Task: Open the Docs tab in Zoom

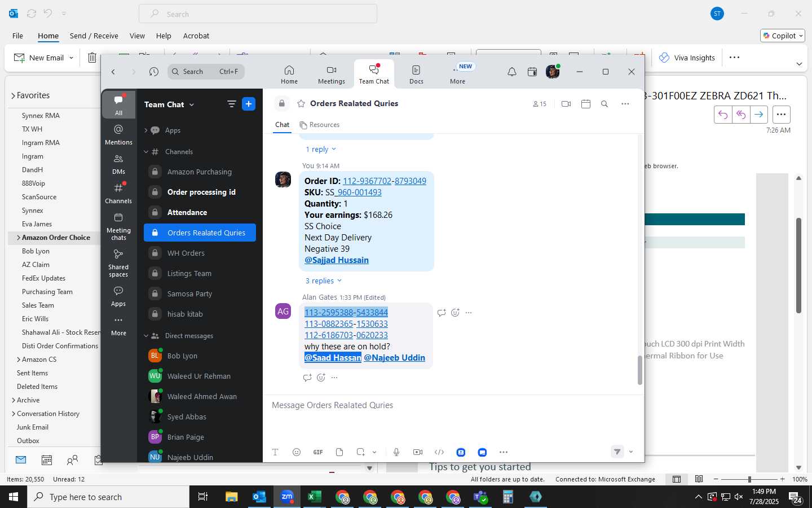Action: [416, 74]
